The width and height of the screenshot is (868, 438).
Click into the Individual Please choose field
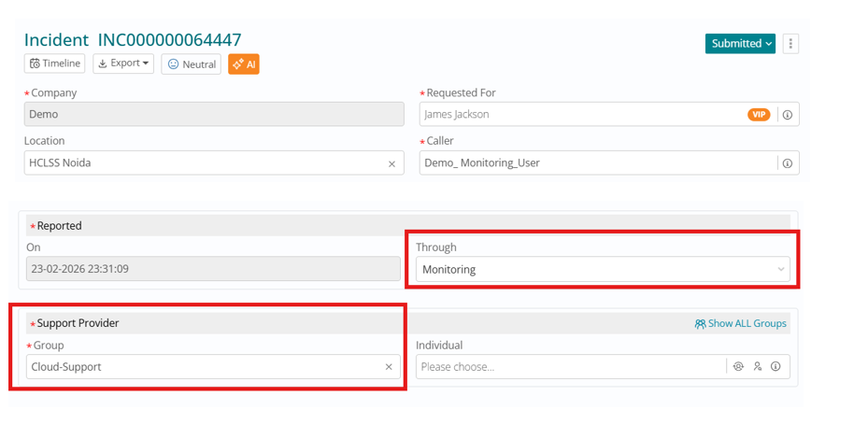tap(570, 367)
